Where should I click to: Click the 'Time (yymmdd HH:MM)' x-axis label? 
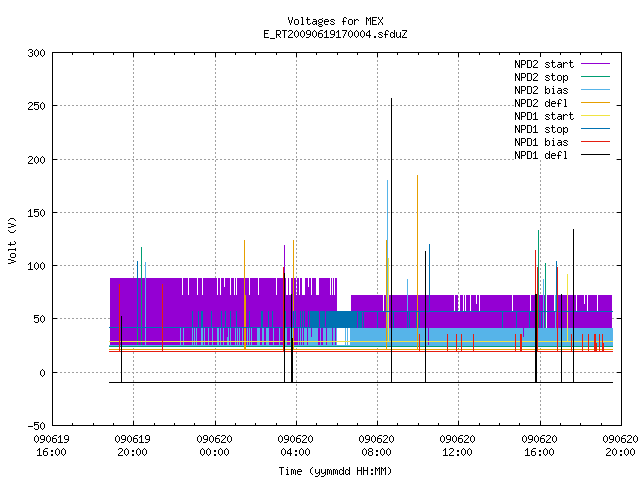335,471
